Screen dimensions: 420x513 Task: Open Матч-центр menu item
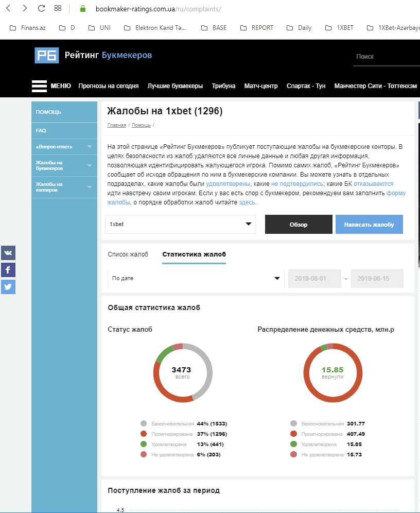(261, 86)
